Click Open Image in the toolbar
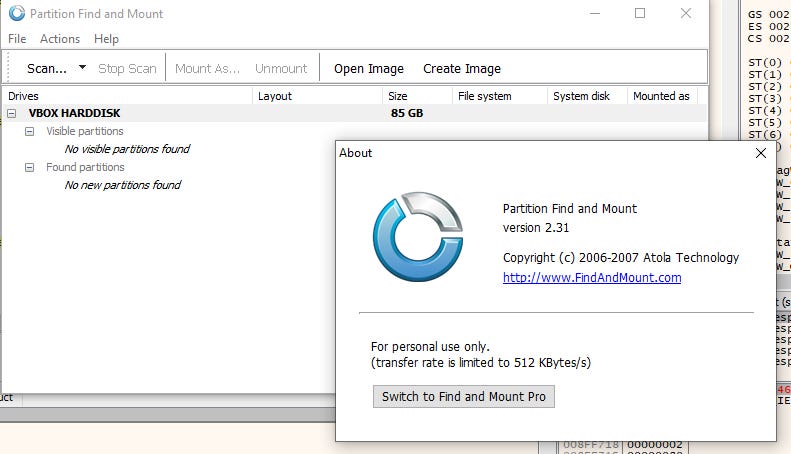Viewport: 791px width, 454px height. tap(369, 69)
